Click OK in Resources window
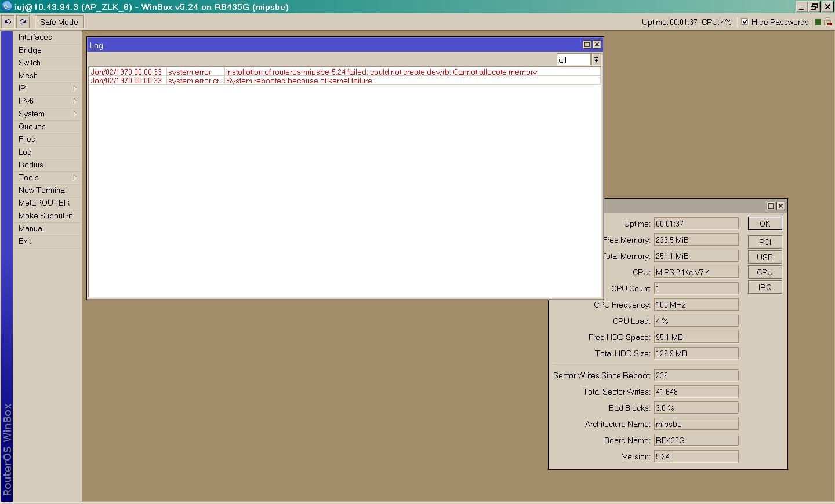This screenshot has height=504, width=835. 765,224
